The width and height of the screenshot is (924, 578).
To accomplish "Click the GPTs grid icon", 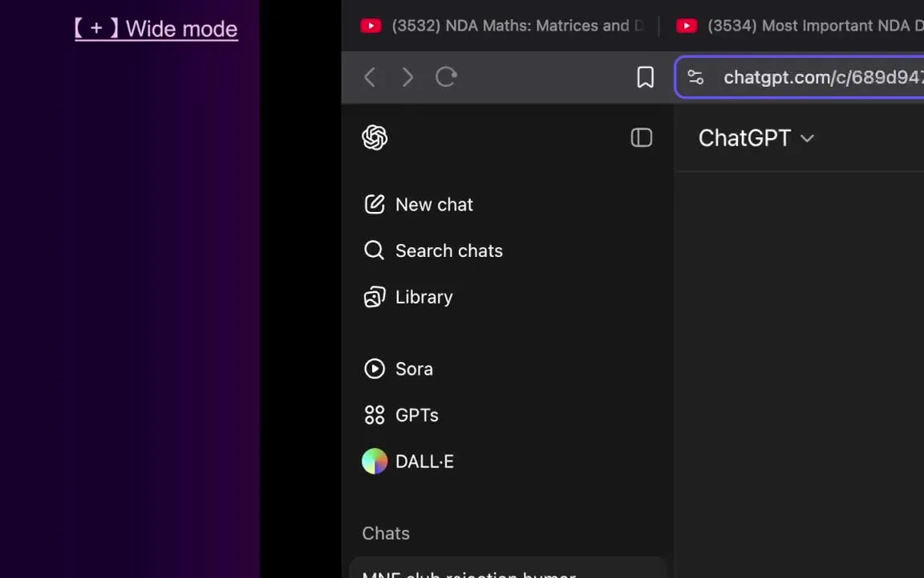I will (375, 415).
